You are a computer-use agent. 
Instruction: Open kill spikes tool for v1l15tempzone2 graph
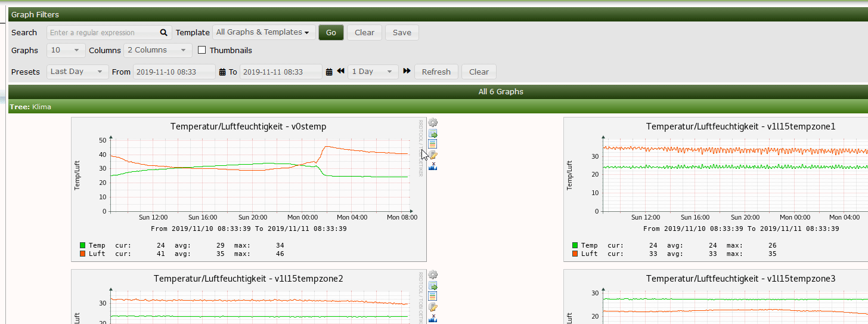point(433,317)
